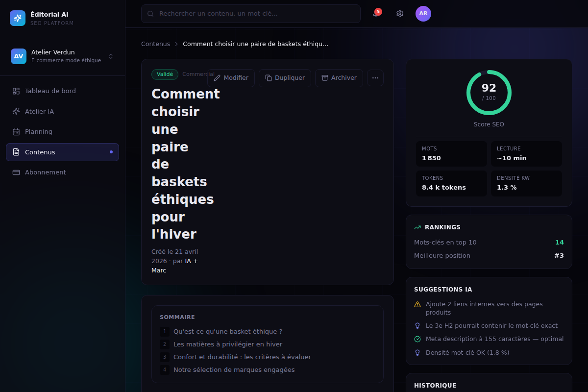Screen dimensions: 588x392
Task: Navigate to Contenus breadcrumb link
Action: tap(156, 44)
